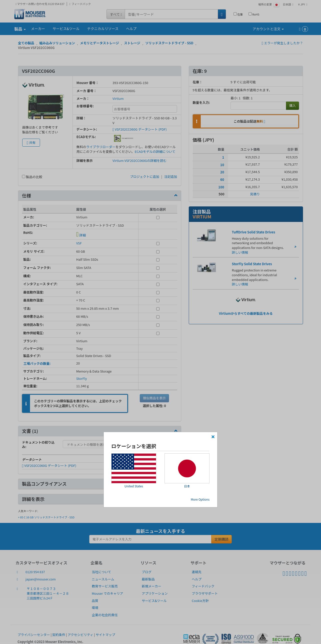Image resolution: width=321 pixels, height=644 pixels.
Task: Open the VSF202CC060G データシート link in product details
Action: [139, 129]
